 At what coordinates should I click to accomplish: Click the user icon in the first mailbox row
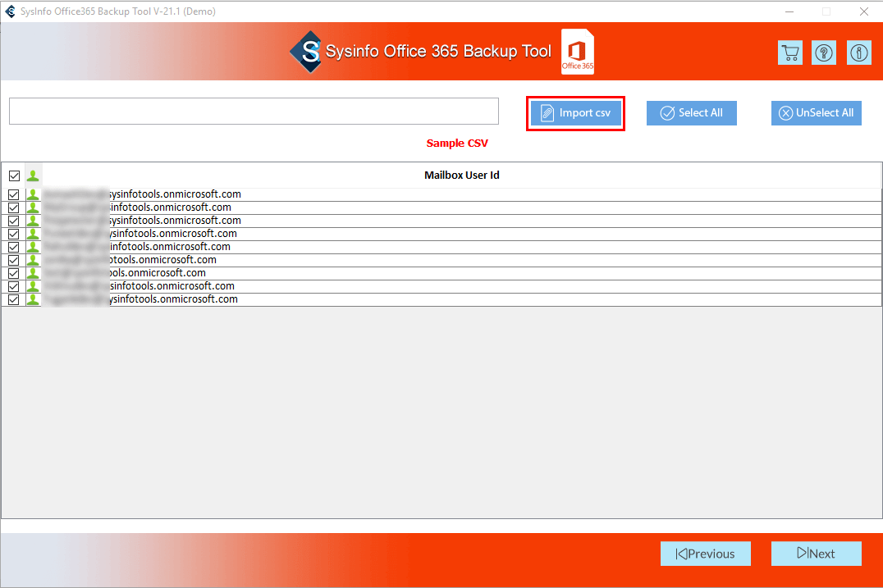33,194
